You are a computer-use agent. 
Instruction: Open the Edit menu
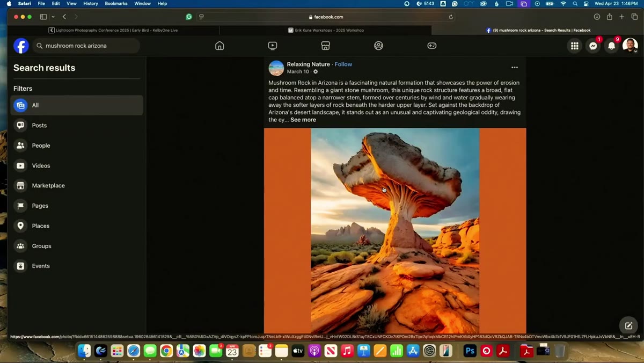tap(56, 4)
